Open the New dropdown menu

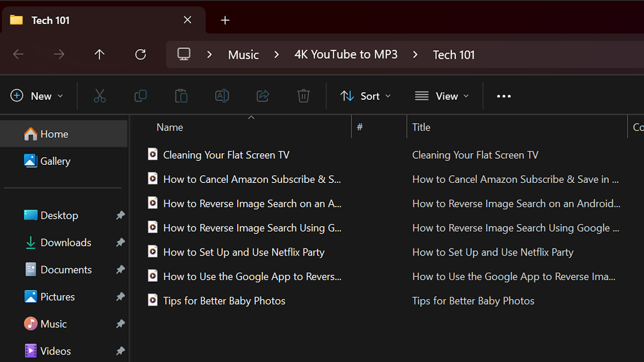pyautogui.click(x=37, y=96)
